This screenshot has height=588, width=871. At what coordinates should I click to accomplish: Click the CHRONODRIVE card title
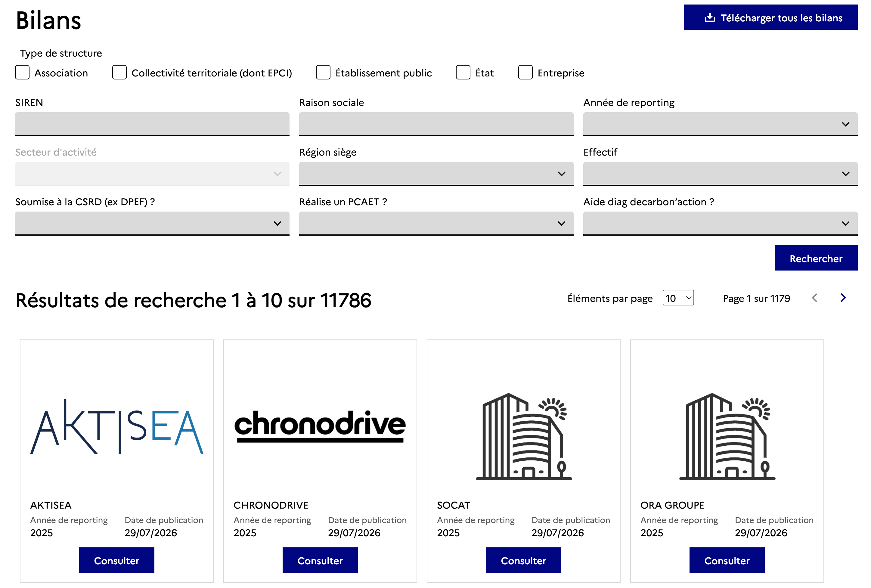(271, 505)
